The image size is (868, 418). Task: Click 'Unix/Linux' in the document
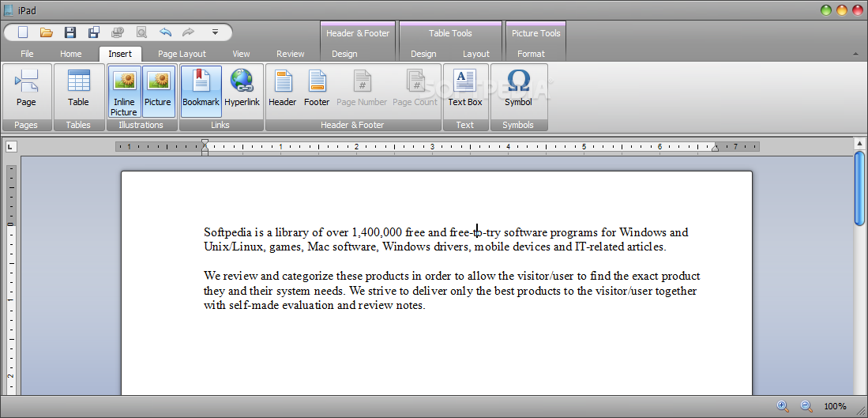click(x=233, y=247)
